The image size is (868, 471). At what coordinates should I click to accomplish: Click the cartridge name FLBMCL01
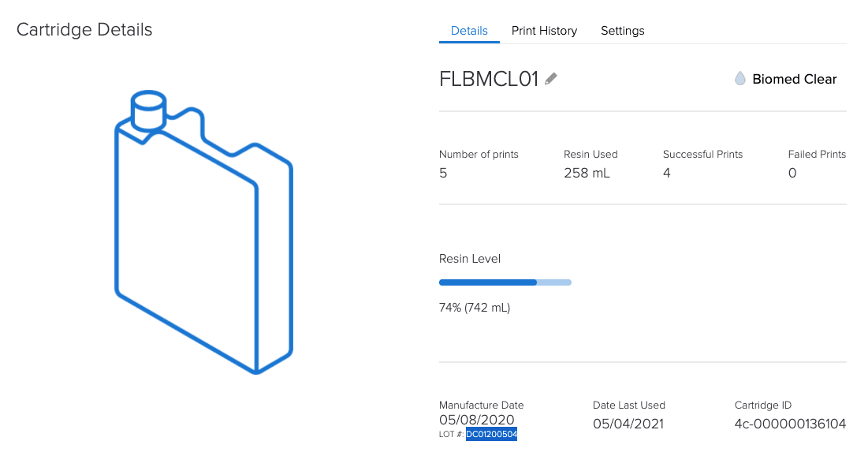(489, 79)
